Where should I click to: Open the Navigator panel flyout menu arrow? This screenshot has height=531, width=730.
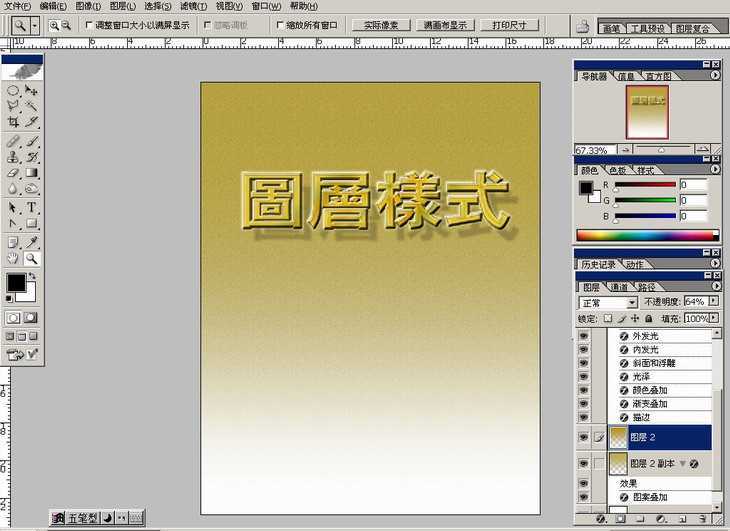(715, 75)
